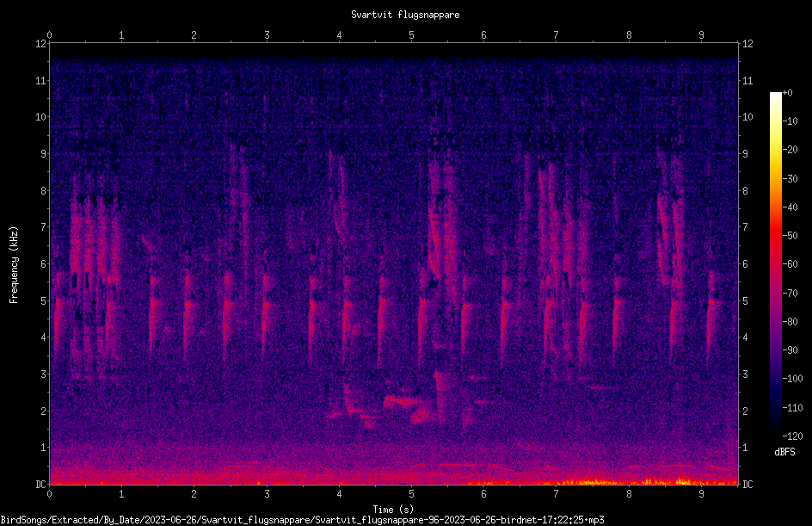The image size is (812, 526).
Task: Click '5' on the bottom time axis
Action: [411, 494]
